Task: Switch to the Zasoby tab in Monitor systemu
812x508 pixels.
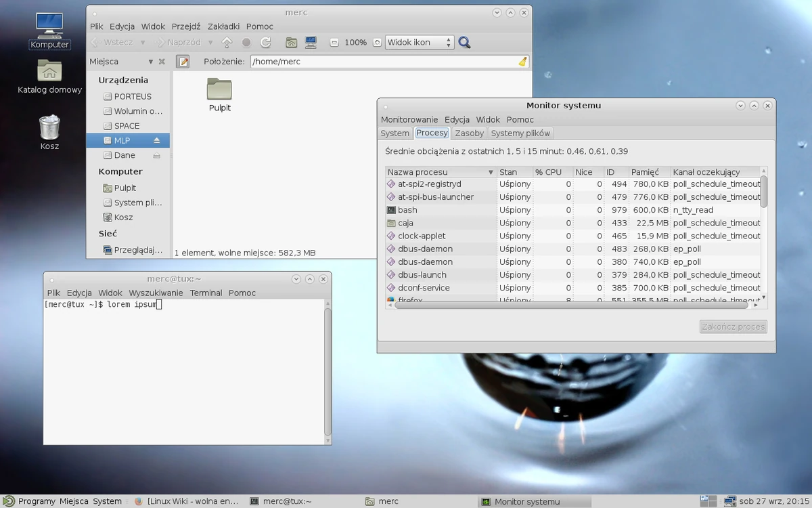Action: [469, 133]
